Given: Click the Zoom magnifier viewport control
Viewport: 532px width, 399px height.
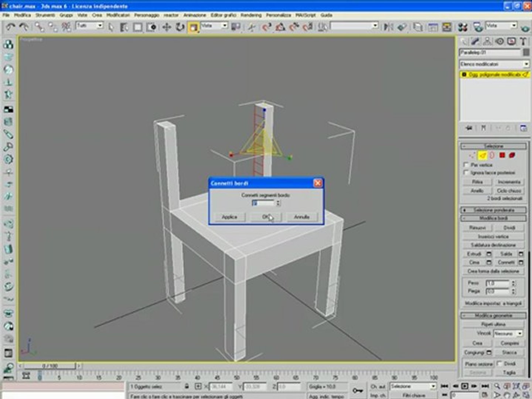Looking at the screenshot, I should point(498,386).
